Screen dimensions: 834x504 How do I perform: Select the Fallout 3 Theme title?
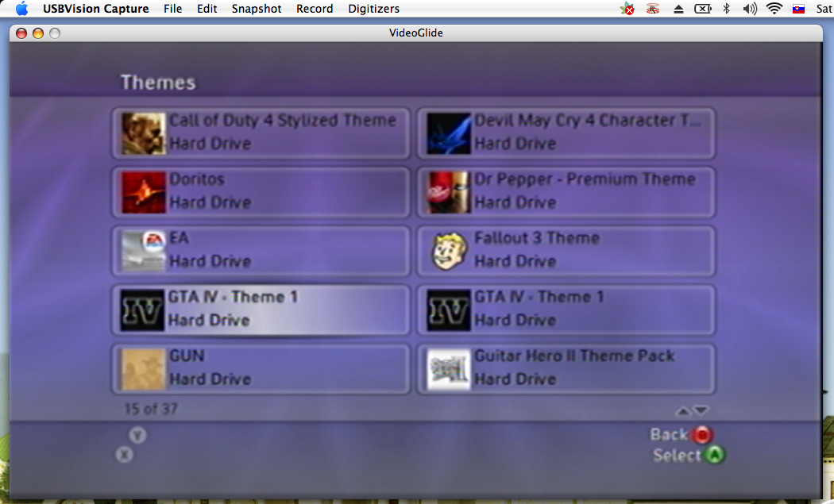click(537, 238)
